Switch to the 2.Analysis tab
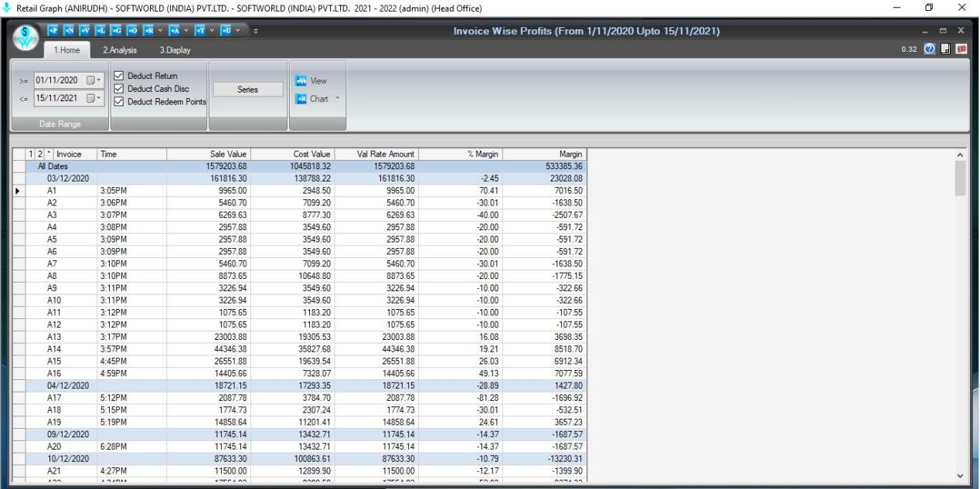This screenshot has height=489, width=980. point(120,50)
